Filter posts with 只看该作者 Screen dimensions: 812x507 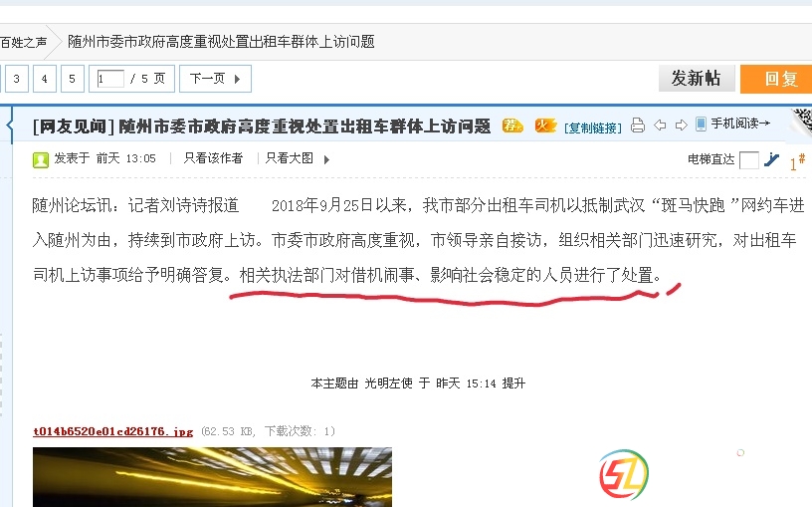[x=213, y=158]
